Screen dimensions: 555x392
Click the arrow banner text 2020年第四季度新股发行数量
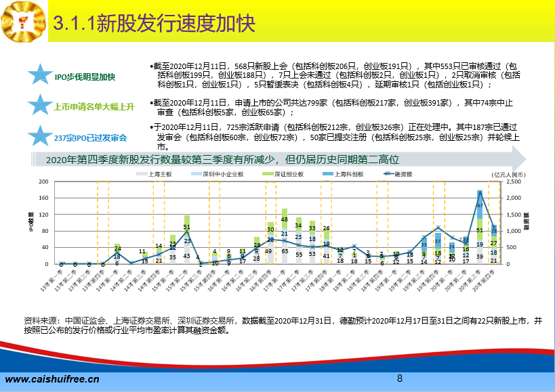[x=222, y=160]
